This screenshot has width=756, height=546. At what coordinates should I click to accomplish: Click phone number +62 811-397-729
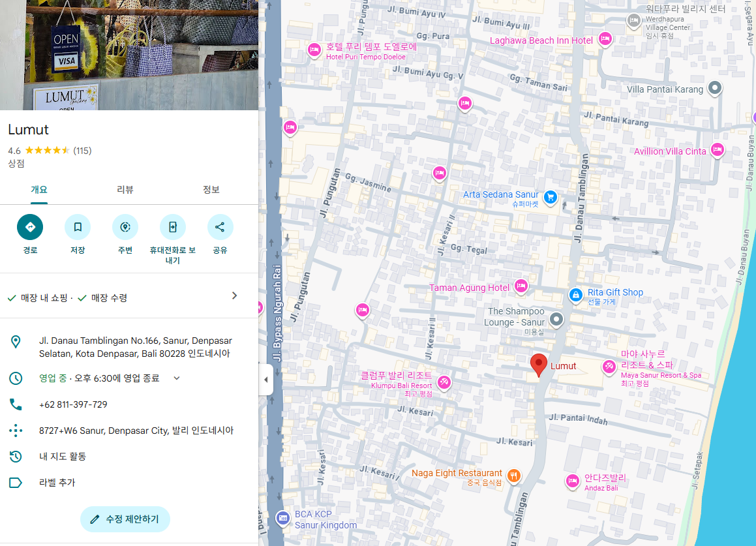(73, 404)
